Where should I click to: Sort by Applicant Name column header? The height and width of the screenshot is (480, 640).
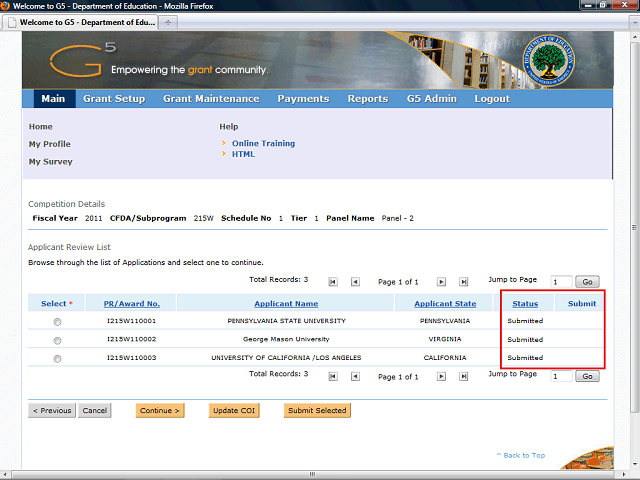[x=286, y=303]
